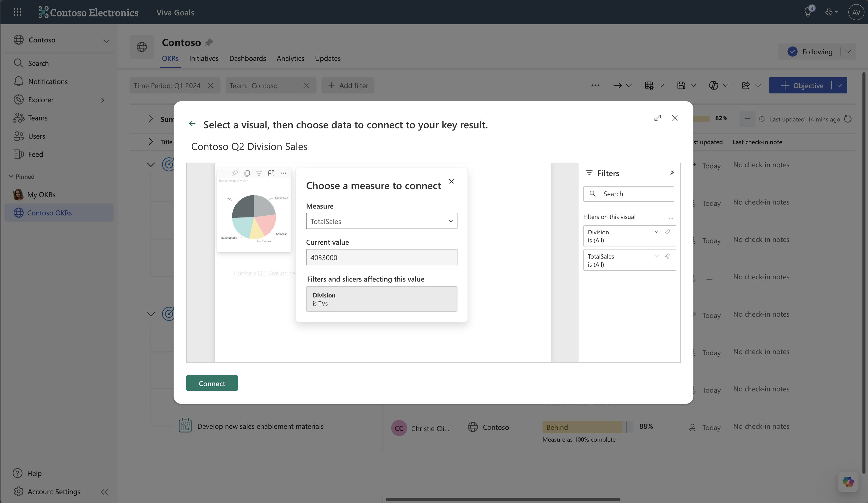Expand dialog to full screen

pos(658,118)
